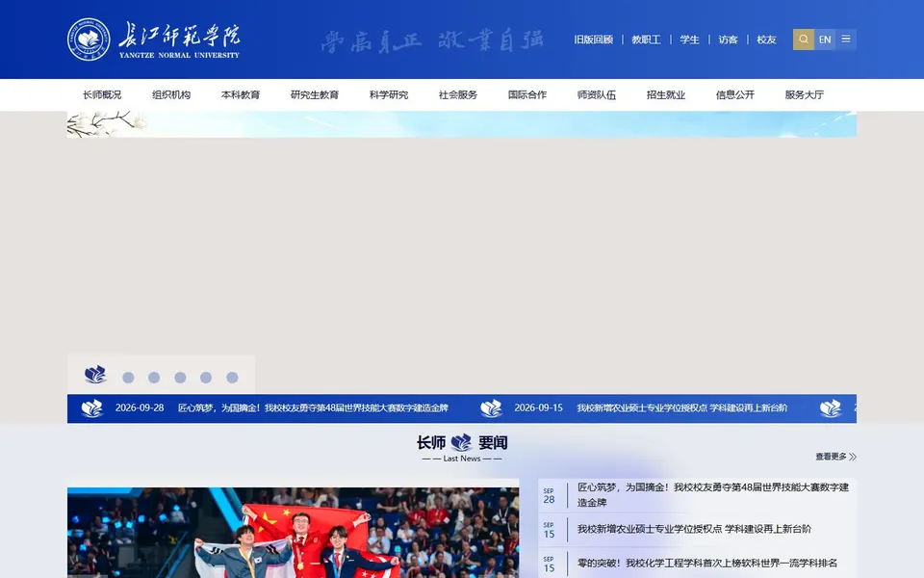Screen dimensions: 924x578
Task: Open the 组织机构 menu
Action: coord(171,95)
